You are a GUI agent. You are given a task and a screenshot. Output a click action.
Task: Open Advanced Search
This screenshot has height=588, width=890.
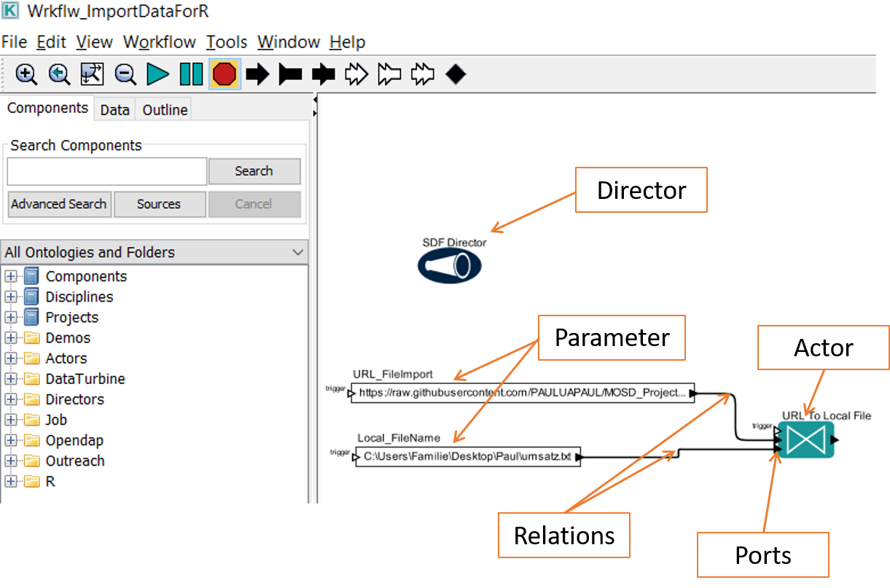(x=59, y=204)
